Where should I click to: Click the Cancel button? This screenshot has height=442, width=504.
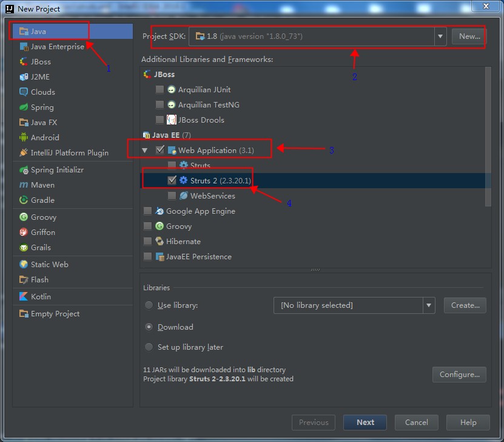tap(416, 423)
